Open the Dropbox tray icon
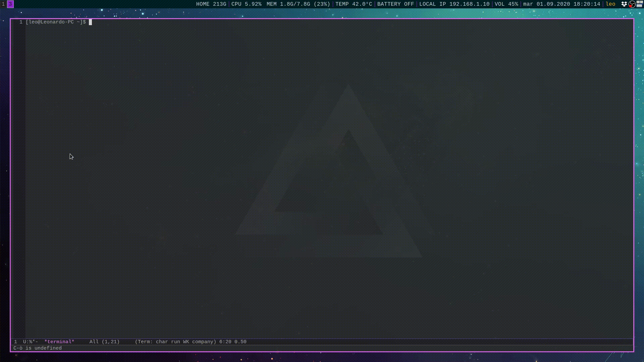 pyautogui.click(x=624, y=4)
